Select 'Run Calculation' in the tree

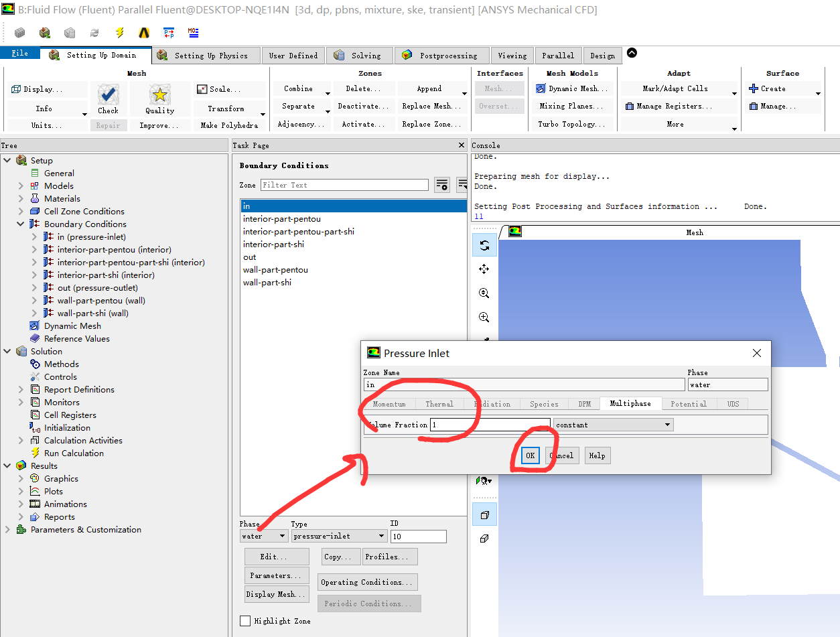click(x=74, y=453)
